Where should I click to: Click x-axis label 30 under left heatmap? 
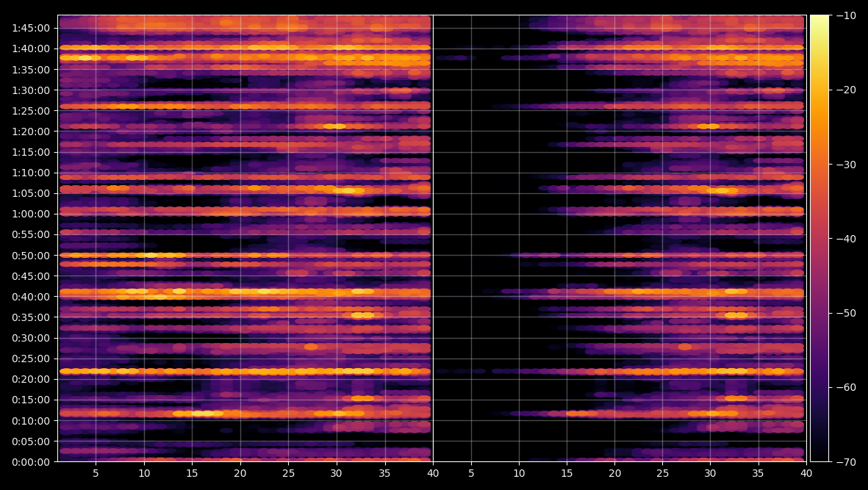tap(336, 473)
